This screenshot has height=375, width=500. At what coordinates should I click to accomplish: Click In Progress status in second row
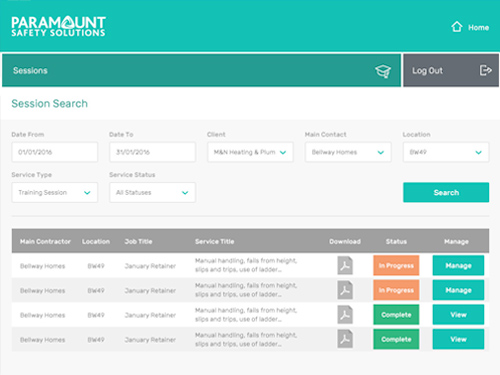pyautogui.click(x=396, y=290)
